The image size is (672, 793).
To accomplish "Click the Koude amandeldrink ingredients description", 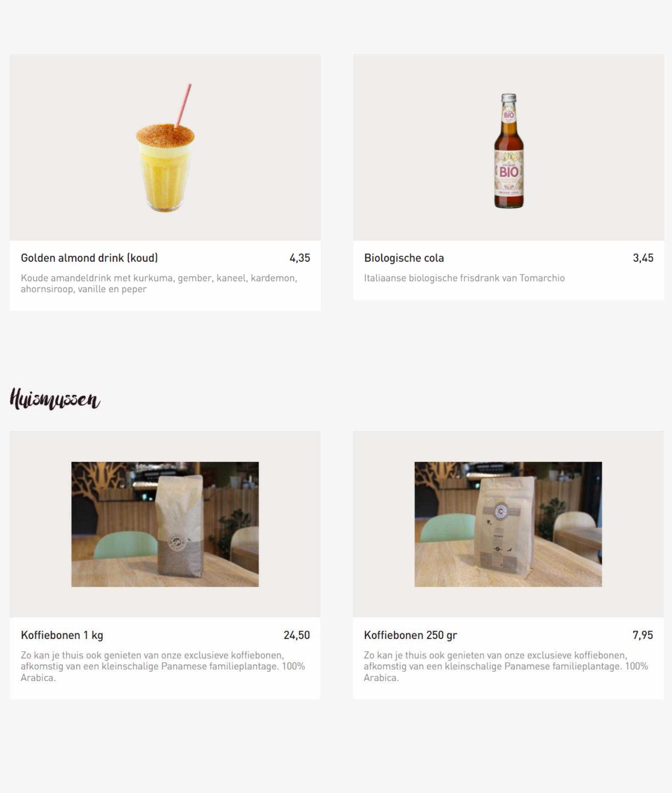I will point(159,284).
